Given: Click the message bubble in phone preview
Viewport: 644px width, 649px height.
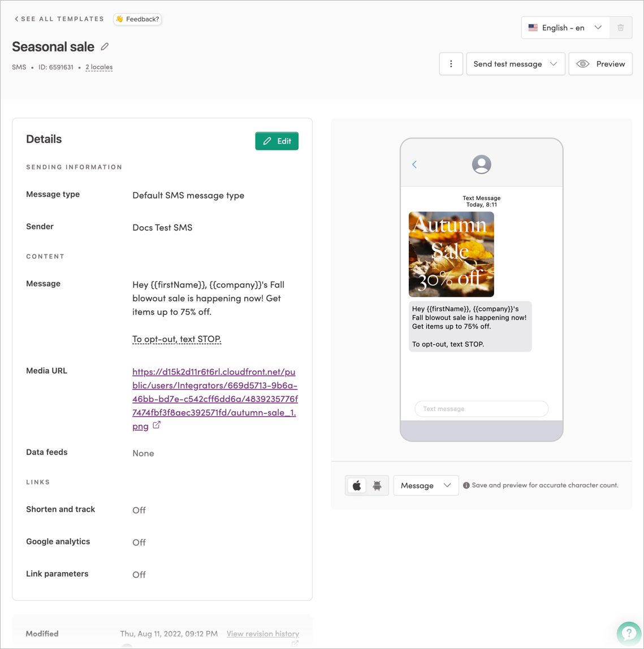Looking at the screenshot, I should 470,326.
